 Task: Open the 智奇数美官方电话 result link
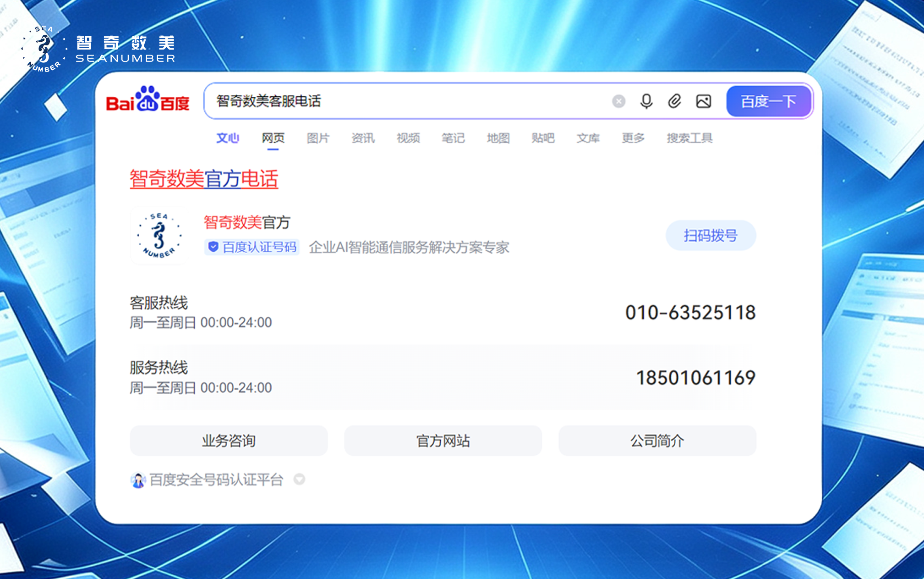204,179
